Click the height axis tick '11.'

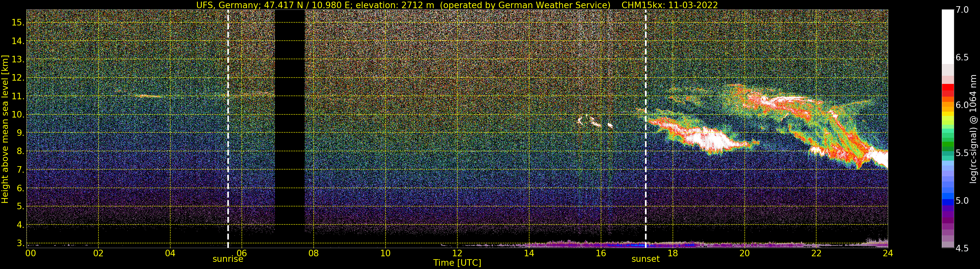point(18,96)
